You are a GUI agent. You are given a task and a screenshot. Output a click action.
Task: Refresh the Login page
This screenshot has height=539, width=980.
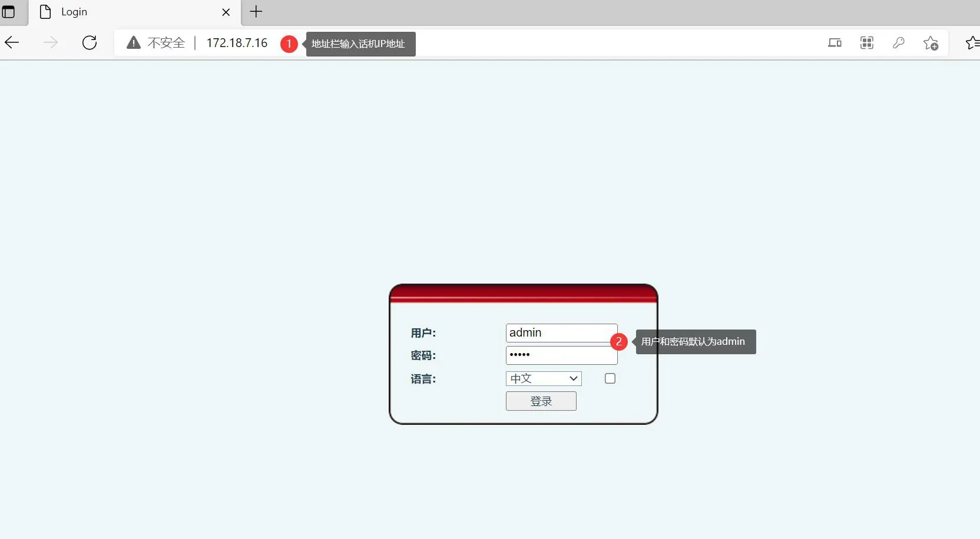coord(89,42)
